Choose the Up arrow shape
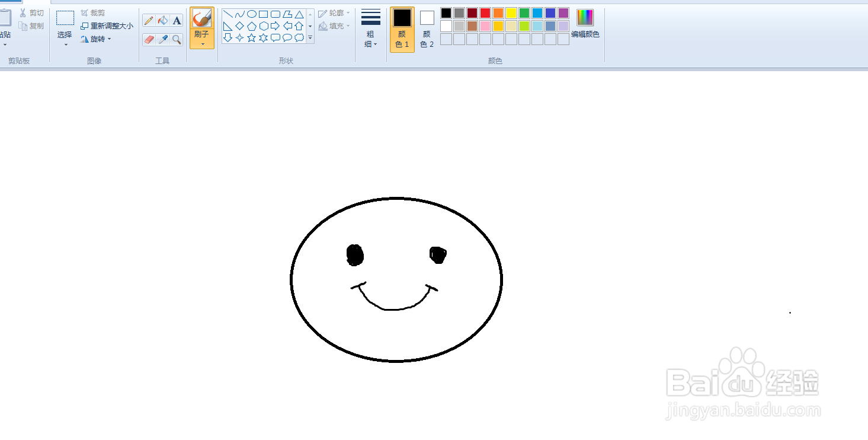 click(299, 26)
